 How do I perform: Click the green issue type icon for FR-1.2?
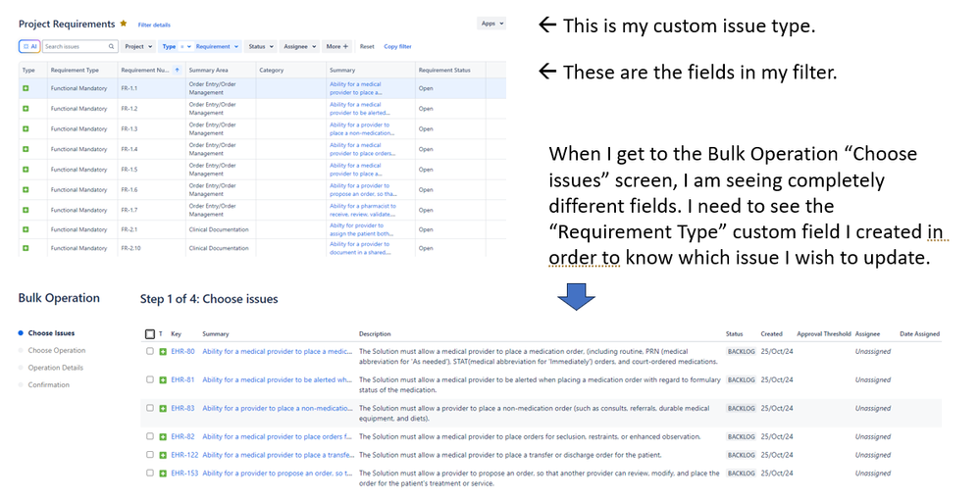pos(26,109)
